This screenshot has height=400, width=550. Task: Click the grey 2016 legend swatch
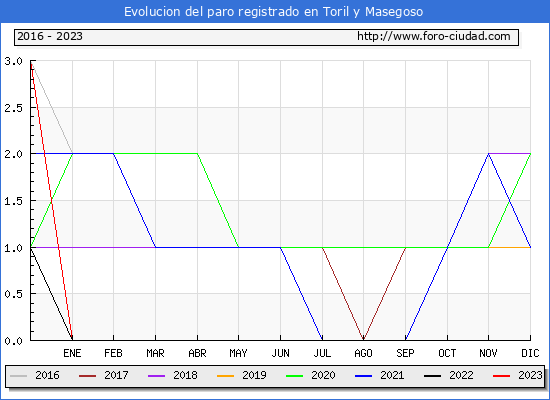click(x=19, y=376)
